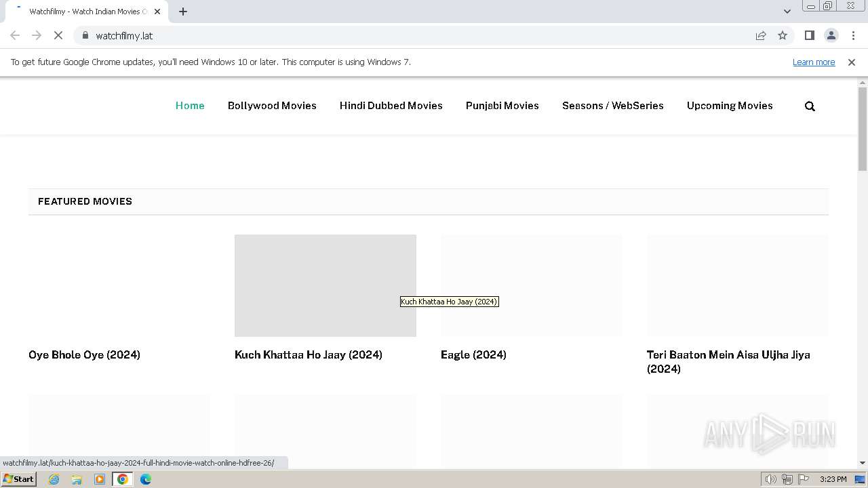Open Action Center flag icon

[804, 479]
